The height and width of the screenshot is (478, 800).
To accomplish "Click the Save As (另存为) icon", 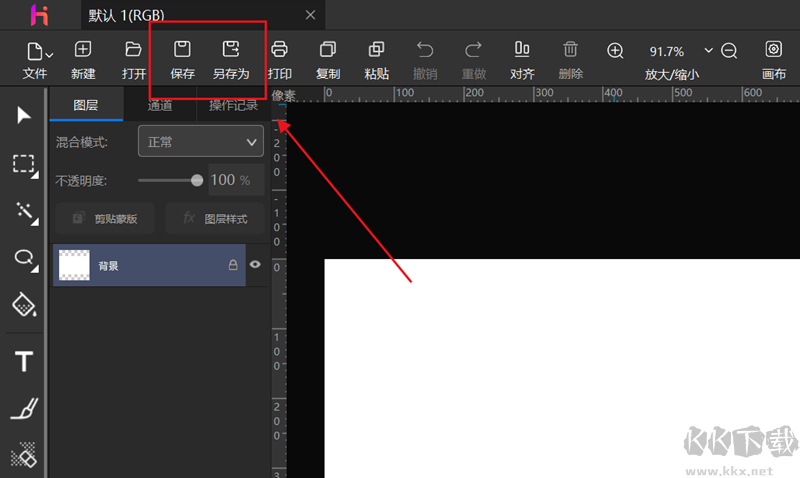I will click(231, 49).
